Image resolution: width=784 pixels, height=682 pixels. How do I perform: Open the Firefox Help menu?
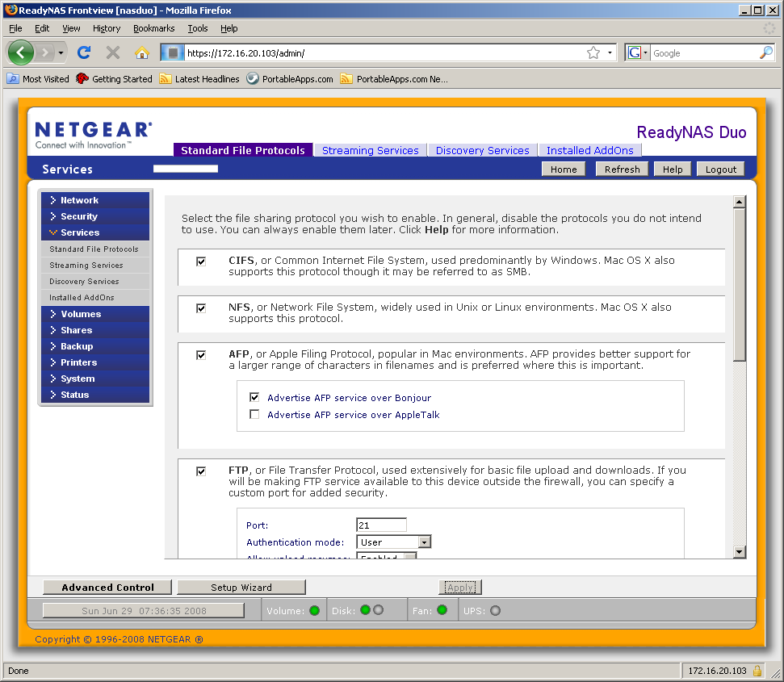coord(229,28)
